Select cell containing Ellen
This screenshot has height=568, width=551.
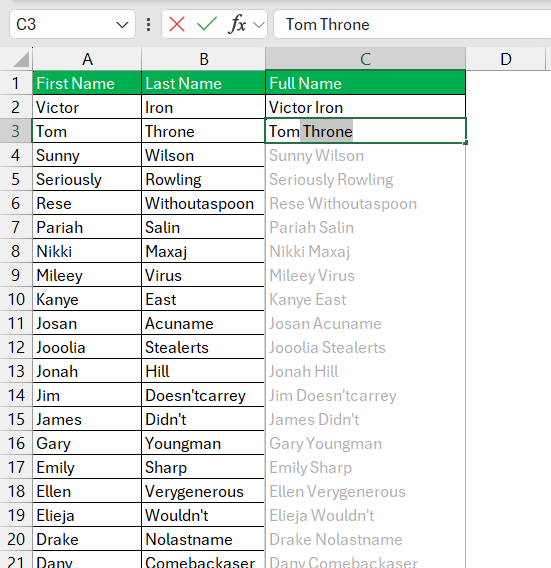coord(87,491)
